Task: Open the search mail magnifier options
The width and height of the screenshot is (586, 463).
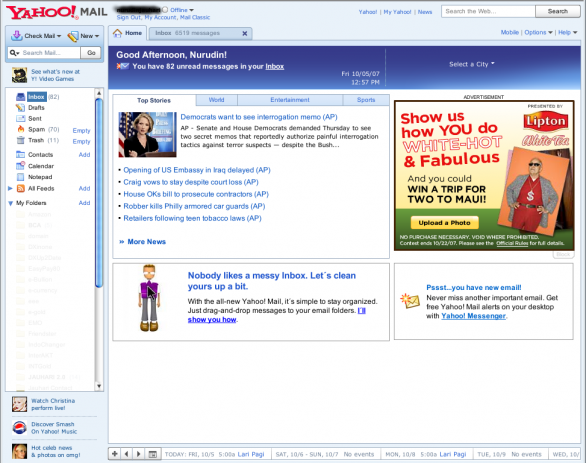Action: click(x=15, y=53)
